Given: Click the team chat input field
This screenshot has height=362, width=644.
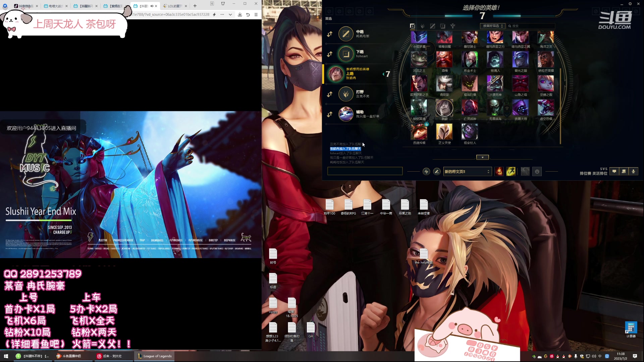Looking at the screenshot, I should (365, 171).
